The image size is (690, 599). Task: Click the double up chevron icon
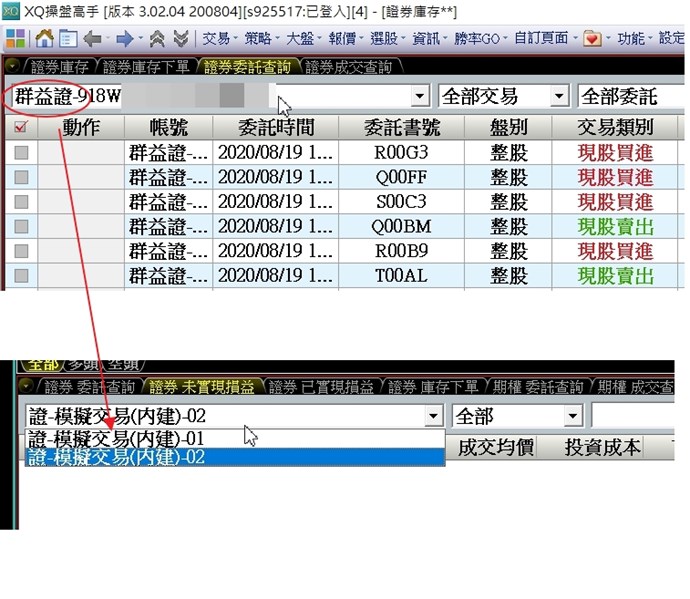coord(157,39)
